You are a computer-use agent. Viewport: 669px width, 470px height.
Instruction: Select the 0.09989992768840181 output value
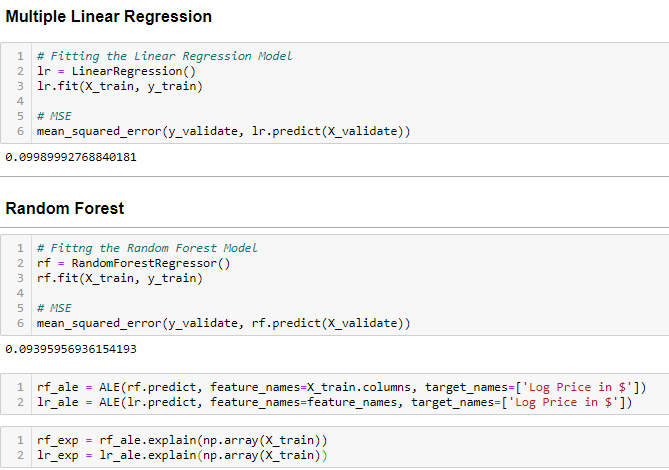[71, 157]
